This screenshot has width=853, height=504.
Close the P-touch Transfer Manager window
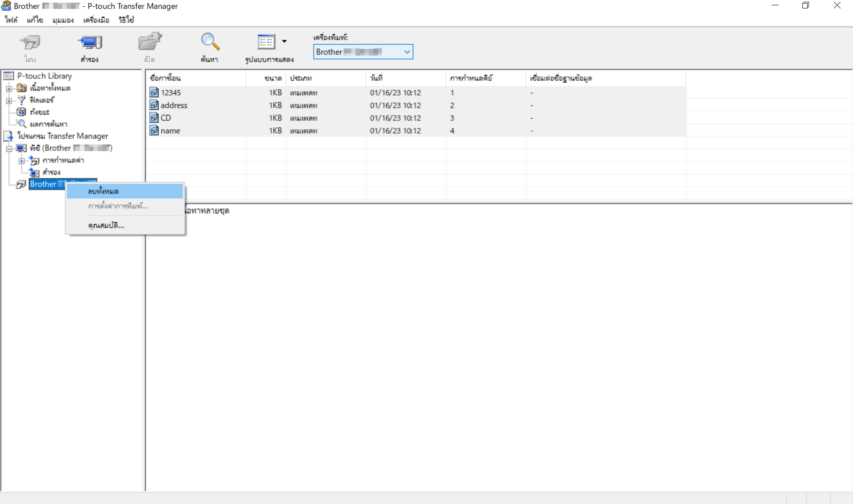pyautogui.click(x=837, y=6)
